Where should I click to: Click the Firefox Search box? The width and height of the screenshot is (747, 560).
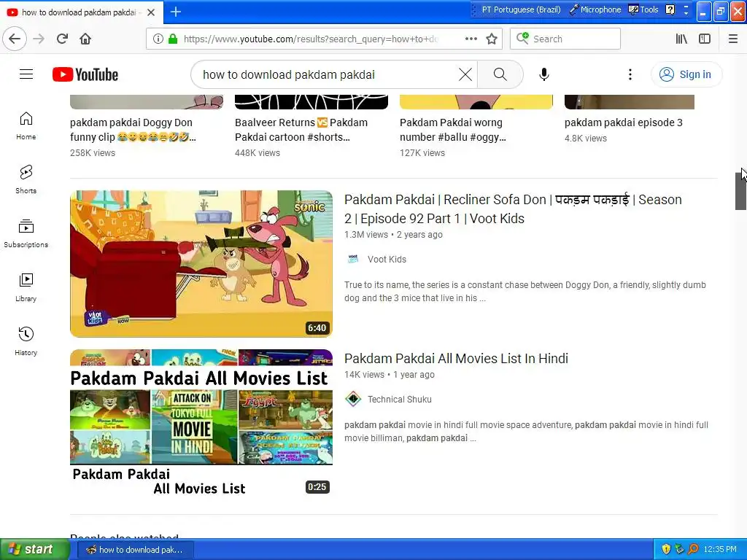[565, 39]
